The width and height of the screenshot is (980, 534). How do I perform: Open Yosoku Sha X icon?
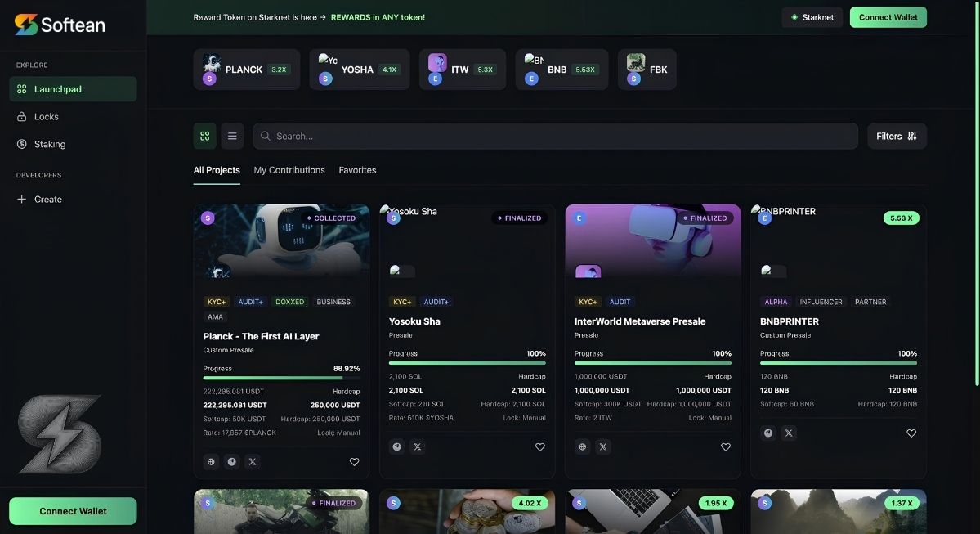tap(418, 446)
